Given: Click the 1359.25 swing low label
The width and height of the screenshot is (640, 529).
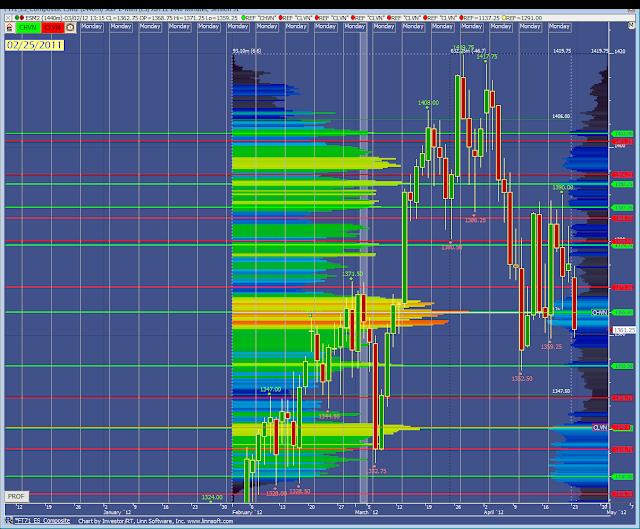Looking at the screenshot, I should 551,347.
